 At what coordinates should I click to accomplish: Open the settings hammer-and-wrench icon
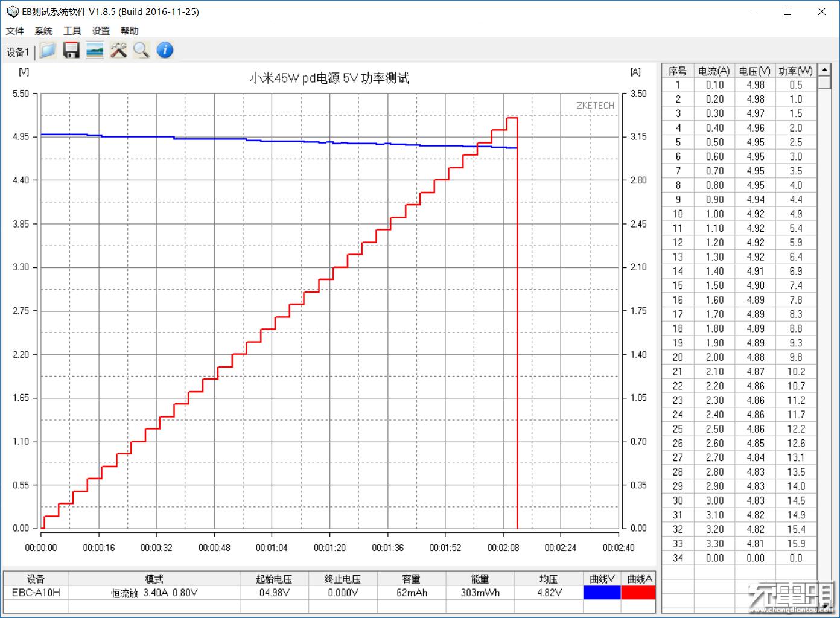[x=118, y=50]
